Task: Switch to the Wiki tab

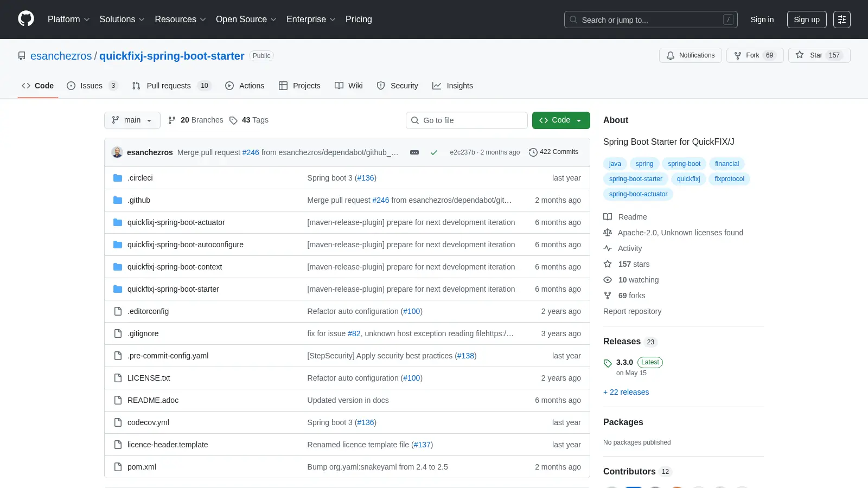Action: pos(349,86)
